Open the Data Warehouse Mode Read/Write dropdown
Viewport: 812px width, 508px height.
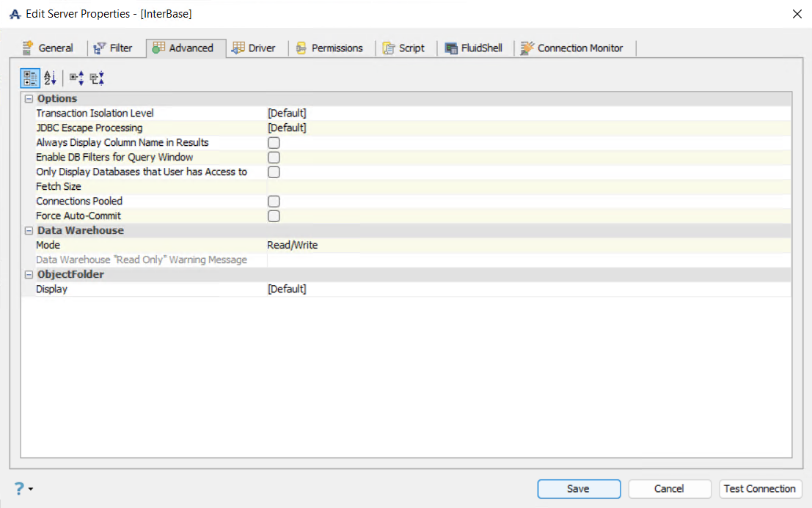tap(528, 246)
